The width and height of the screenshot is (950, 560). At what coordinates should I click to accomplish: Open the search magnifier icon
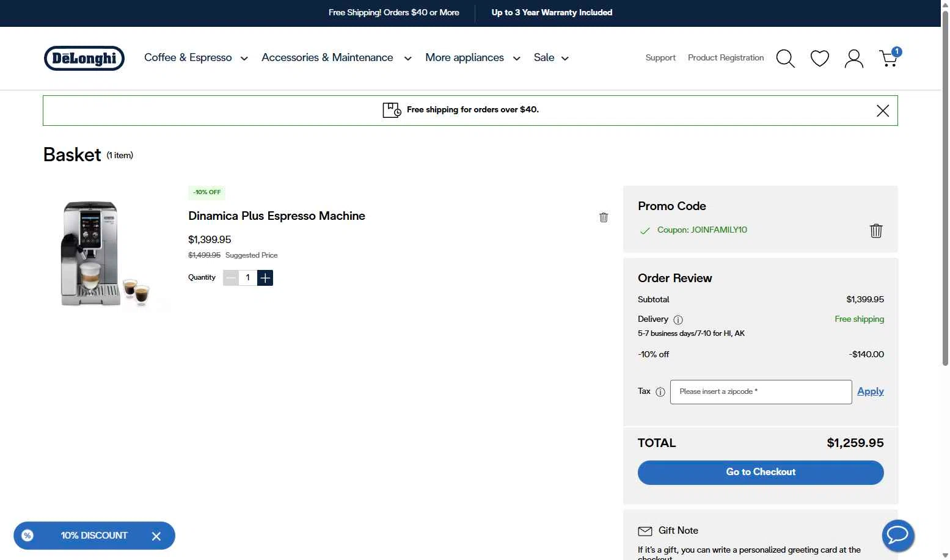click(785, 59)
